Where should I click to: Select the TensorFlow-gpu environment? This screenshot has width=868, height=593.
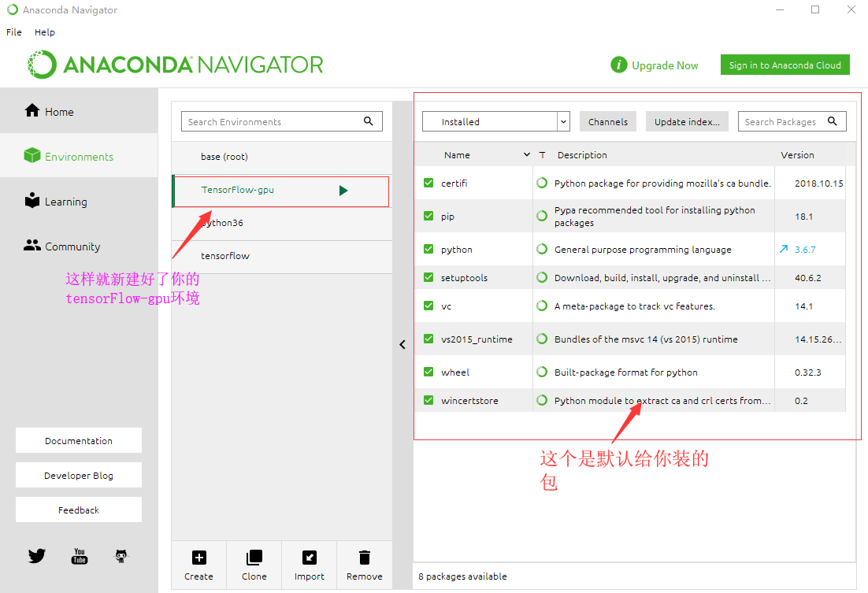point(282,191)
